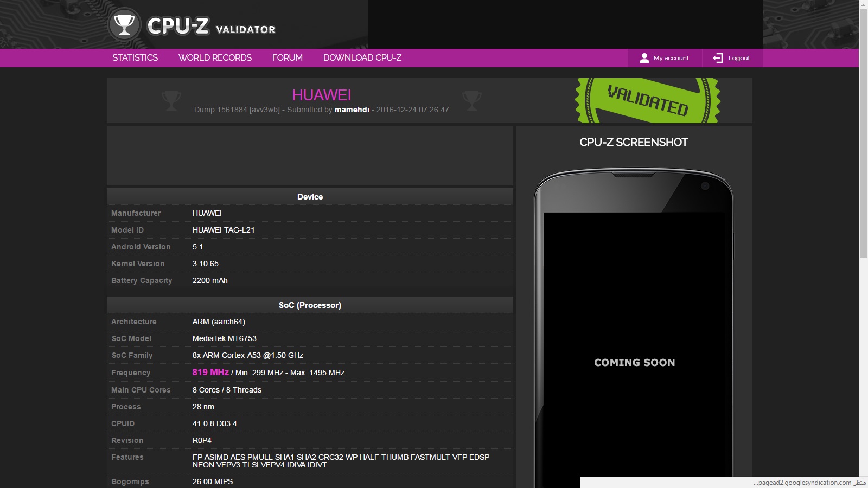868x488 pixels.
Task: Click the HUAWEI page heading
Action: coord(322,95)
